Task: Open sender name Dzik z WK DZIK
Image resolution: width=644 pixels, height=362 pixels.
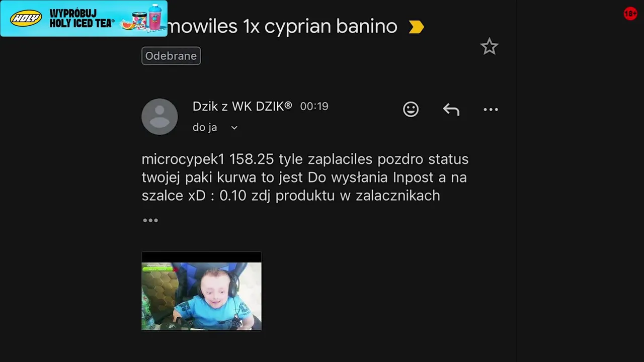Action: (242, 106)
